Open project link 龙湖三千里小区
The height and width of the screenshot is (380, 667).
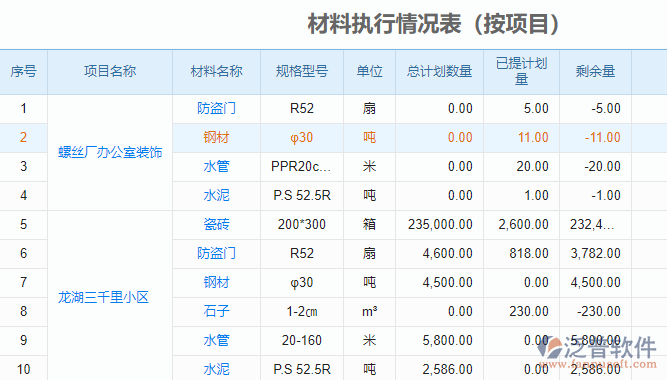pyautogui.click(x=103, y=297)
